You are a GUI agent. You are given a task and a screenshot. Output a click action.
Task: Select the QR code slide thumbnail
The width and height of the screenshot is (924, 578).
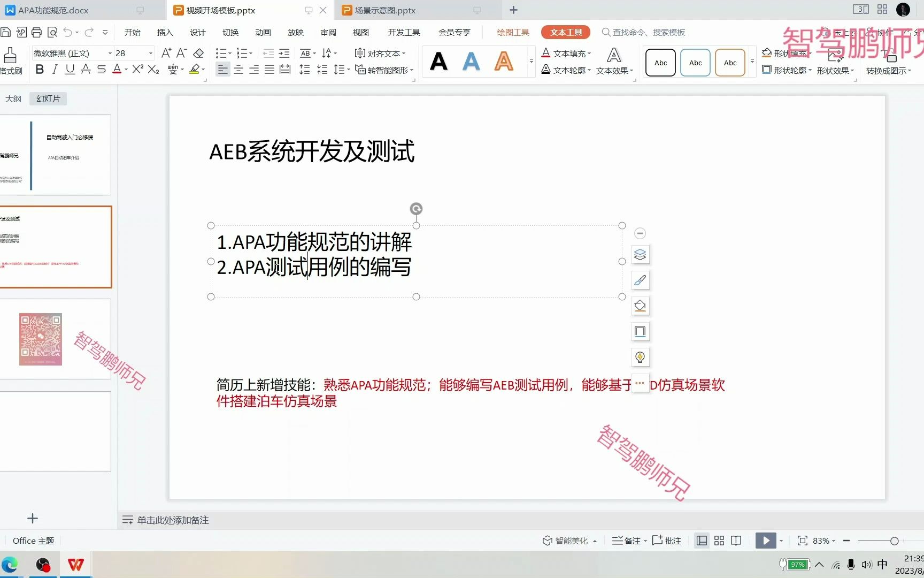coord(56,339)
